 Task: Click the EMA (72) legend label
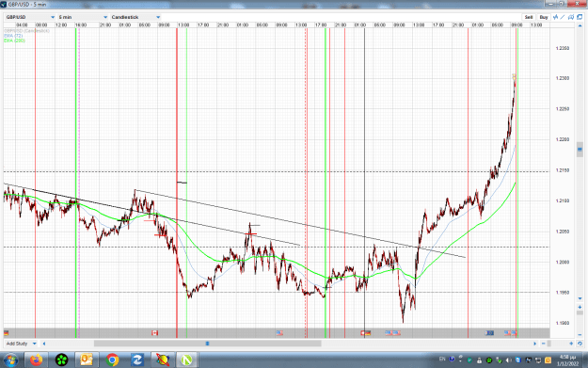tap(13, 36)
